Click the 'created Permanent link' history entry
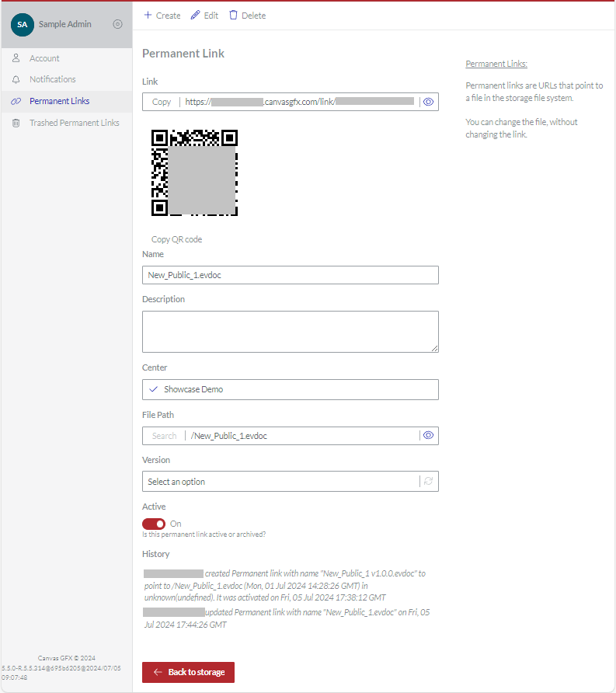The width and height of the screenshot is (616, 693). click(x=285, y=585)
